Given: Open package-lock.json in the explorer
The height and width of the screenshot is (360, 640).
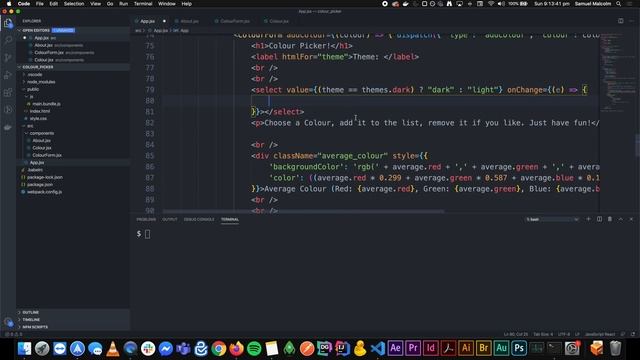Looking at the screenshot, I should click(44, 177).
